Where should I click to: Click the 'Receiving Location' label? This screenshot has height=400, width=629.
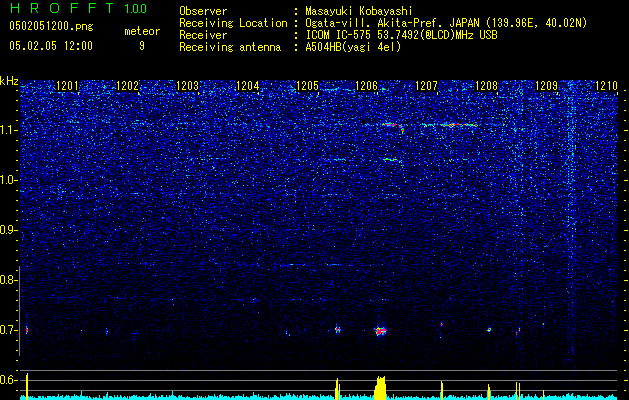233,23
